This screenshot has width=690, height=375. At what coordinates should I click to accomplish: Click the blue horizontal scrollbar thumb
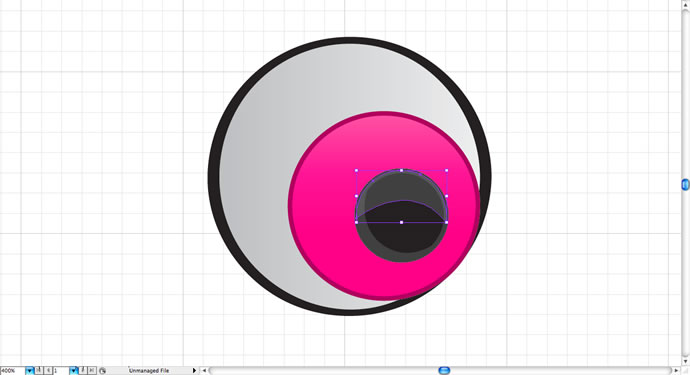444,371
